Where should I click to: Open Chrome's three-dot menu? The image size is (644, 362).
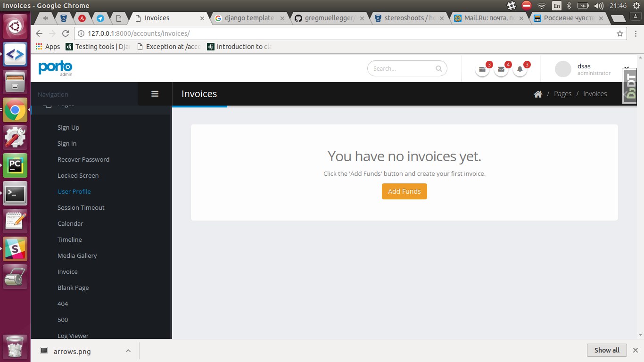coord(635,33)
